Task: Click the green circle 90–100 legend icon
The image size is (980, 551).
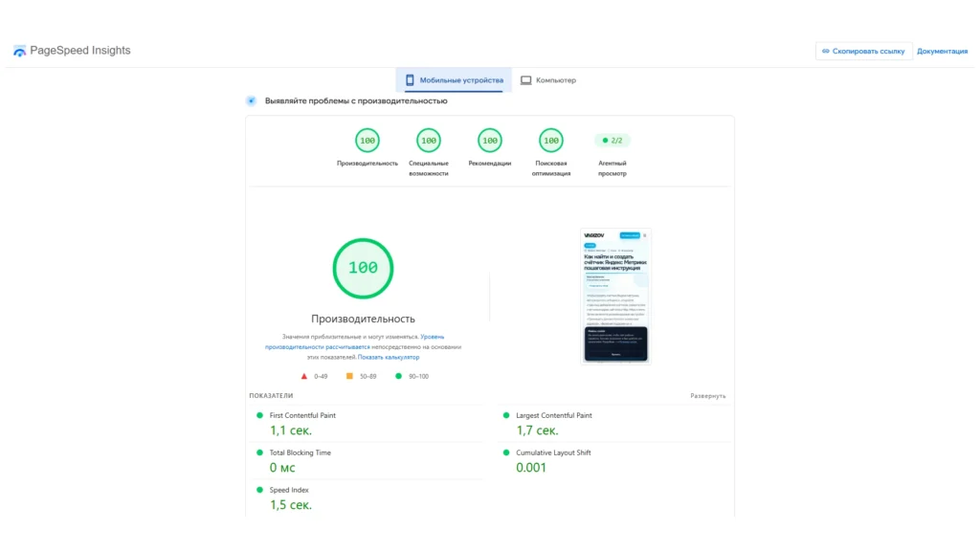Action: point(399,376)
